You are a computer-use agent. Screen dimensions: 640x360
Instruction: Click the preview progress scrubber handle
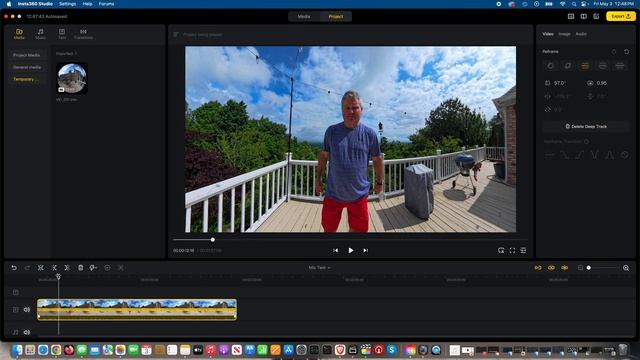(x=213, y=240)
